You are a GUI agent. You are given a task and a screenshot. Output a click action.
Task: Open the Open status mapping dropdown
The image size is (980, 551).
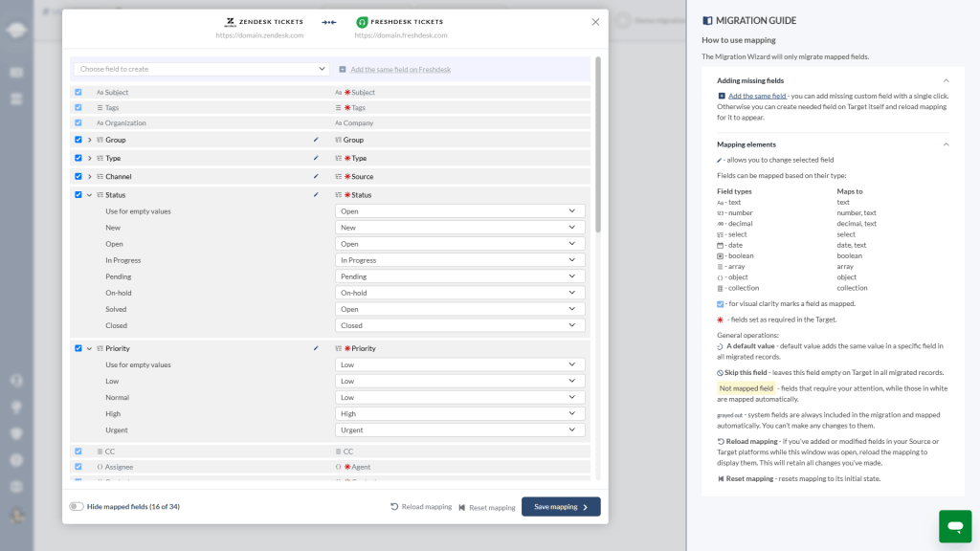[x=460, y=244]
